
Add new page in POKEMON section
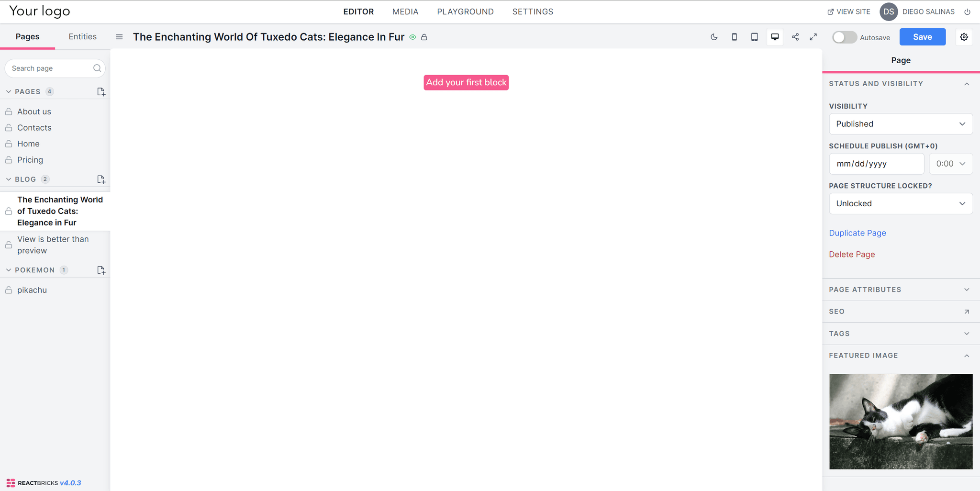click(x=101, y=270)
